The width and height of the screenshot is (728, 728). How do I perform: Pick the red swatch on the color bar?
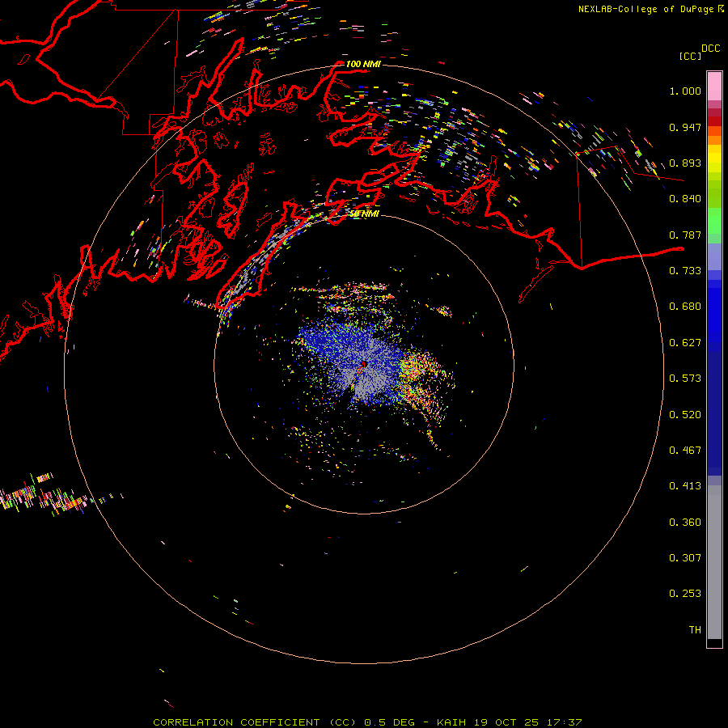[x=714, y=121]
